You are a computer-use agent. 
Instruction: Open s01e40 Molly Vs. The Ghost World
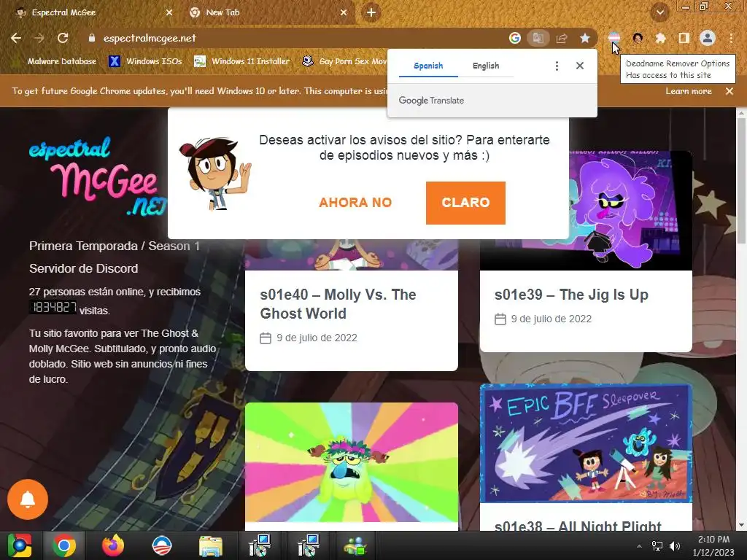tap(338, 304)
